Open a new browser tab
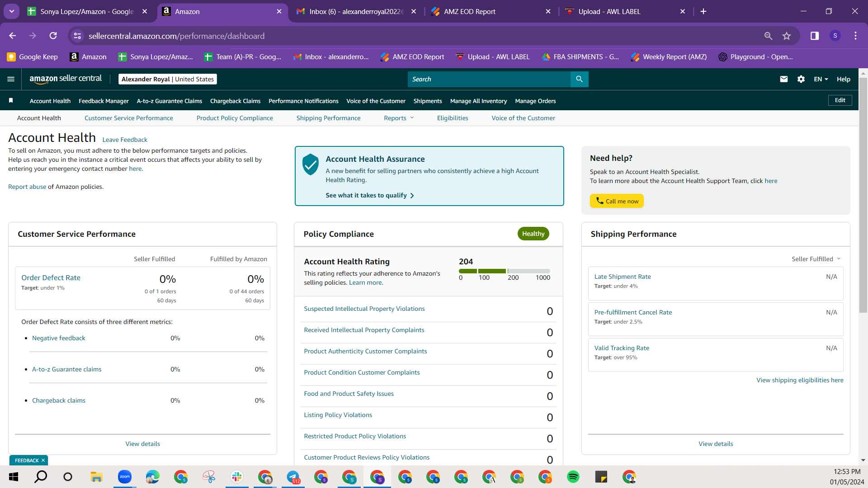Image resolution: width=868 pixels, height=488 pixels. coord(703,11)
